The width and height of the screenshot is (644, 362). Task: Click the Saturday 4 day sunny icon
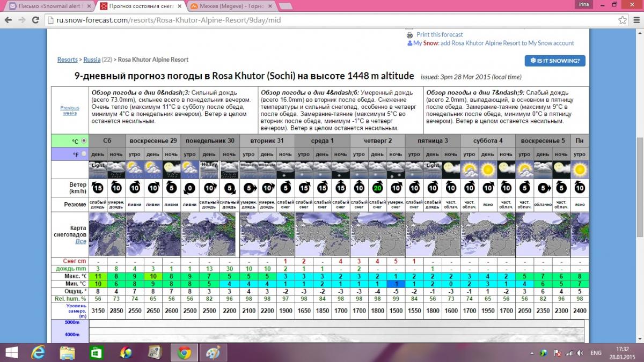coord(488,169)
